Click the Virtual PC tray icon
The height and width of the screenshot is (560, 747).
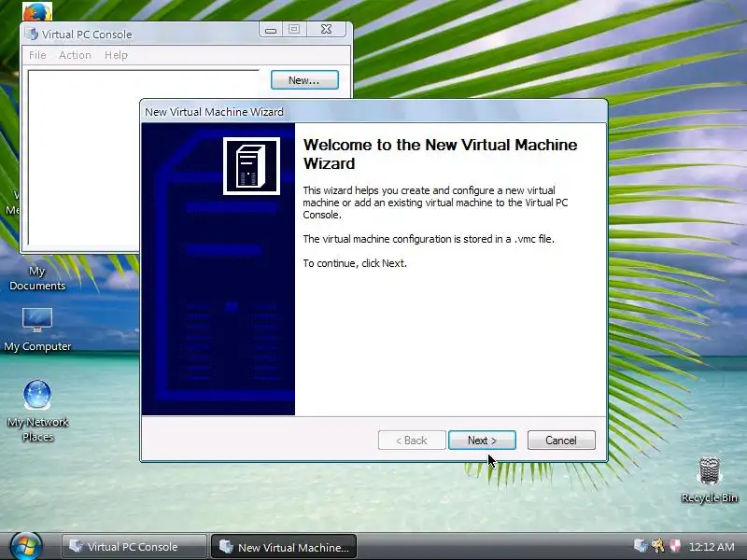pyautogui.click(x=641, y=546)
